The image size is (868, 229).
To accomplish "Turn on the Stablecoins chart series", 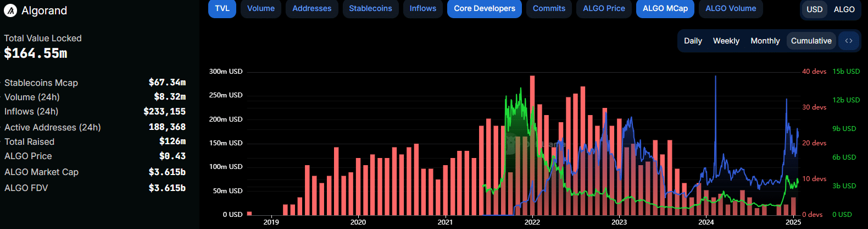I will click(370, 9).
